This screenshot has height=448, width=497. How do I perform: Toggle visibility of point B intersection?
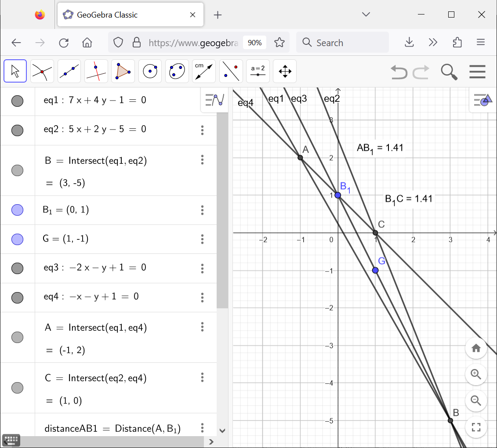pos(18,170)
